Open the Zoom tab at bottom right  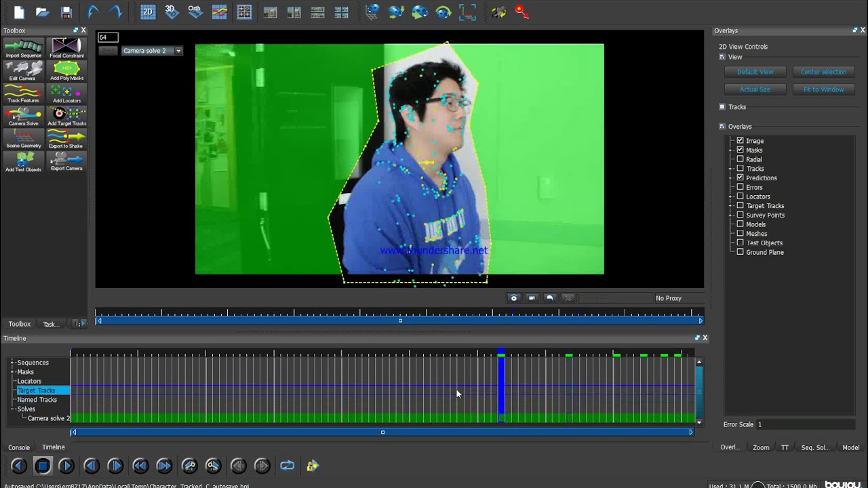[761, 447]
